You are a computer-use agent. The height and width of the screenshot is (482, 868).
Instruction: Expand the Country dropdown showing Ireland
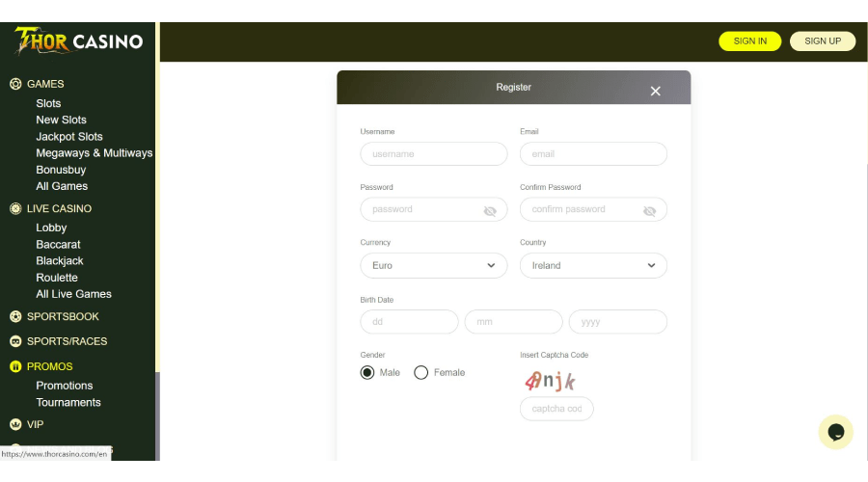[592, 265]
